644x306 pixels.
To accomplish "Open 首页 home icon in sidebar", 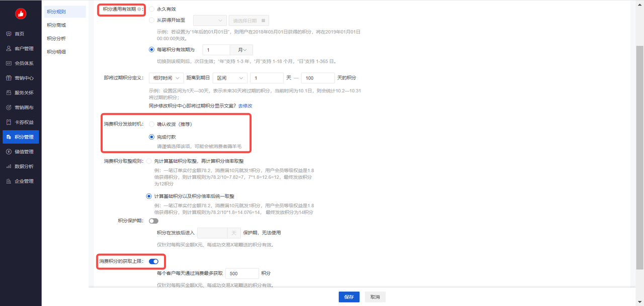I will coord(9,34).
